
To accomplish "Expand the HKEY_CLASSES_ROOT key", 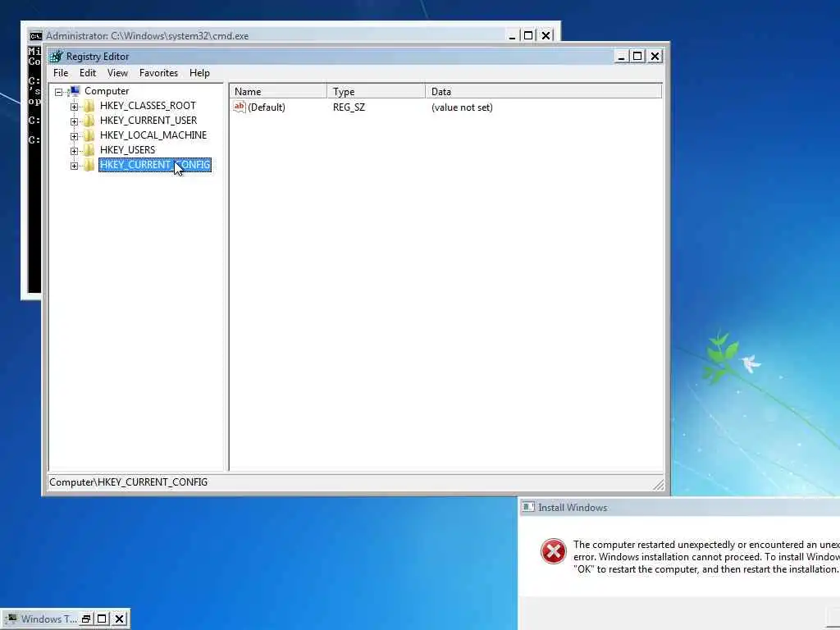I will tap(74, 107).
